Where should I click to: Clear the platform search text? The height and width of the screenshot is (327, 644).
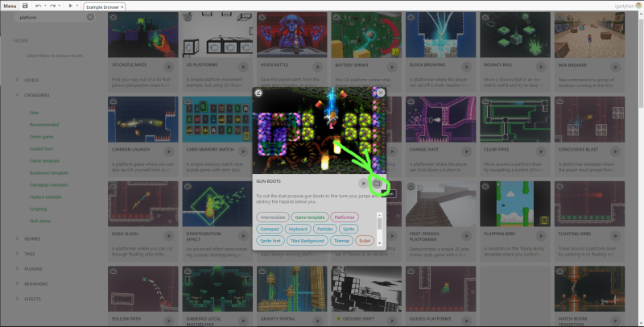(x=90, y=17)
